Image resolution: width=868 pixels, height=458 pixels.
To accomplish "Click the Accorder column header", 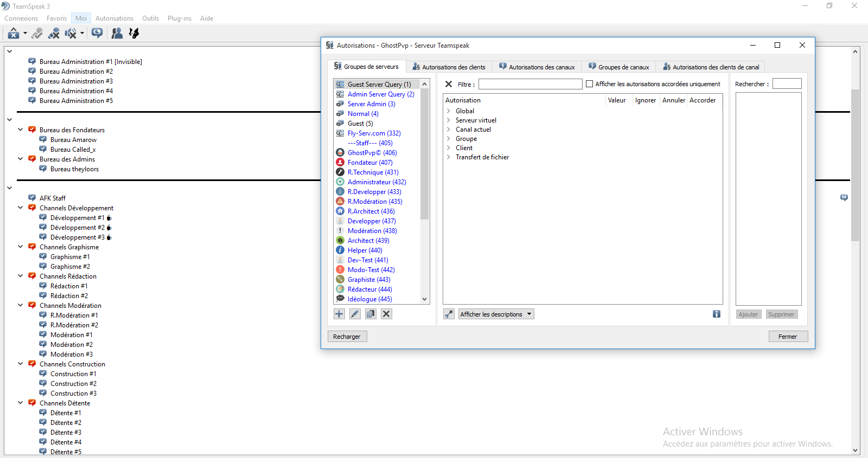I will [x=703, y=100].
